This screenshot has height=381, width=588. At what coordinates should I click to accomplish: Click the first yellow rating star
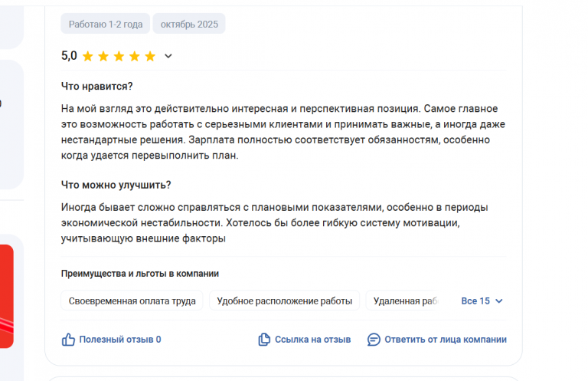pos(88,56)
